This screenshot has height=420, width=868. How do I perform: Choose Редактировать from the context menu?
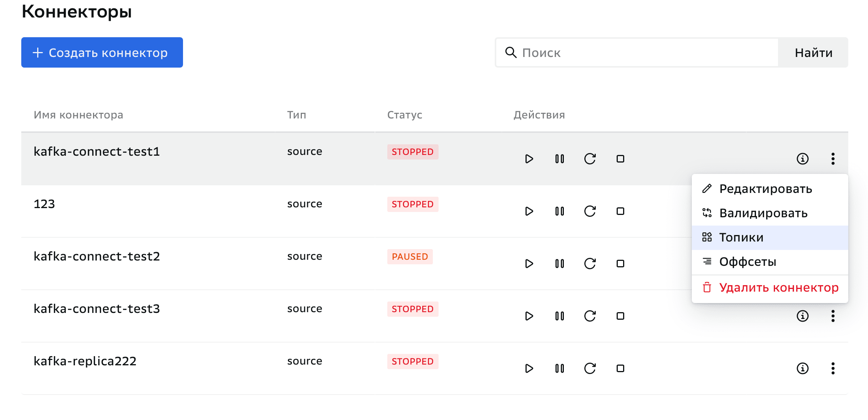pyautogui.click(x=765, y=189)
